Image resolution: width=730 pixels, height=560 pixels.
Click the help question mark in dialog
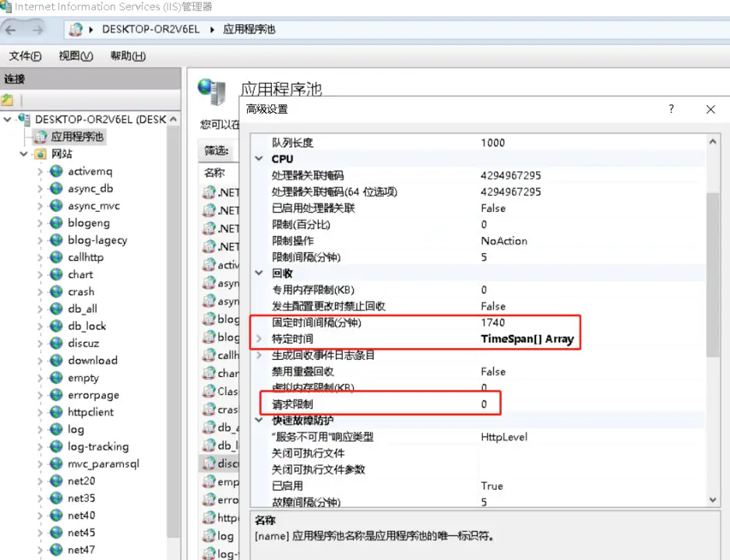(x=672, y=110)
